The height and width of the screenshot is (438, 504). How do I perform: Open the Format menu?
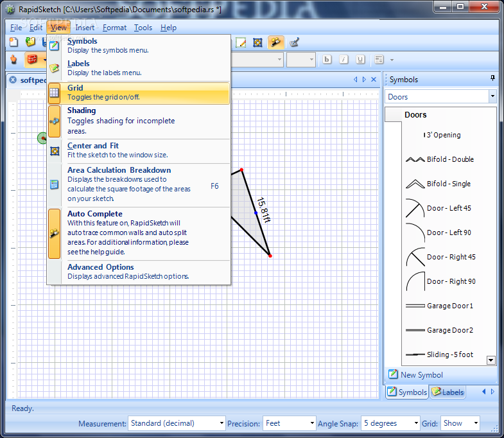(x=114, y=28)
